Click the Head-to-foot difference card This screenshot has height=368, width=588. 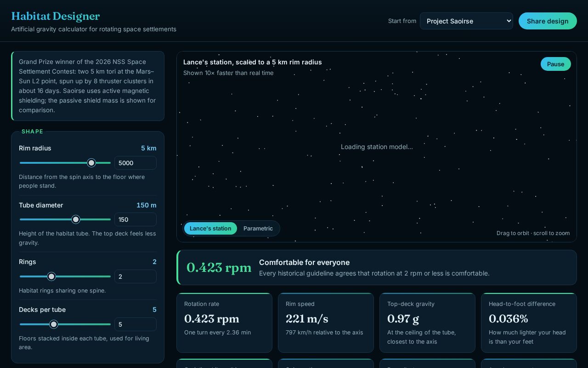[529, 323]
